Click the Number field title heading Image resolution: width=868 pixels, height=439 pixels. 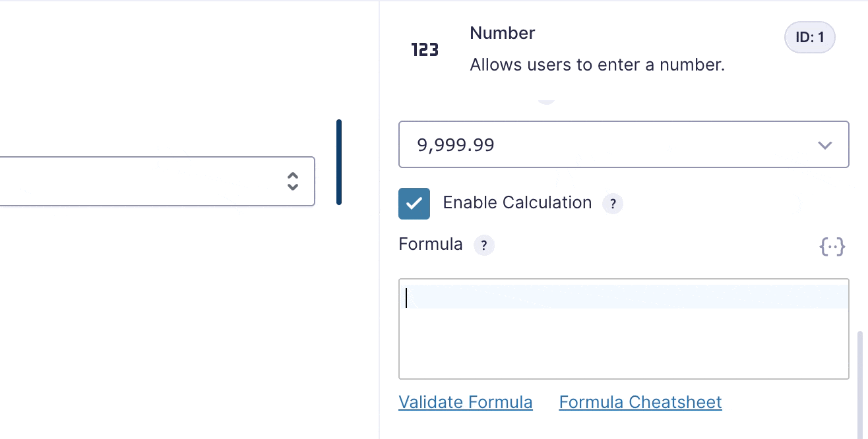pos(503,33)
